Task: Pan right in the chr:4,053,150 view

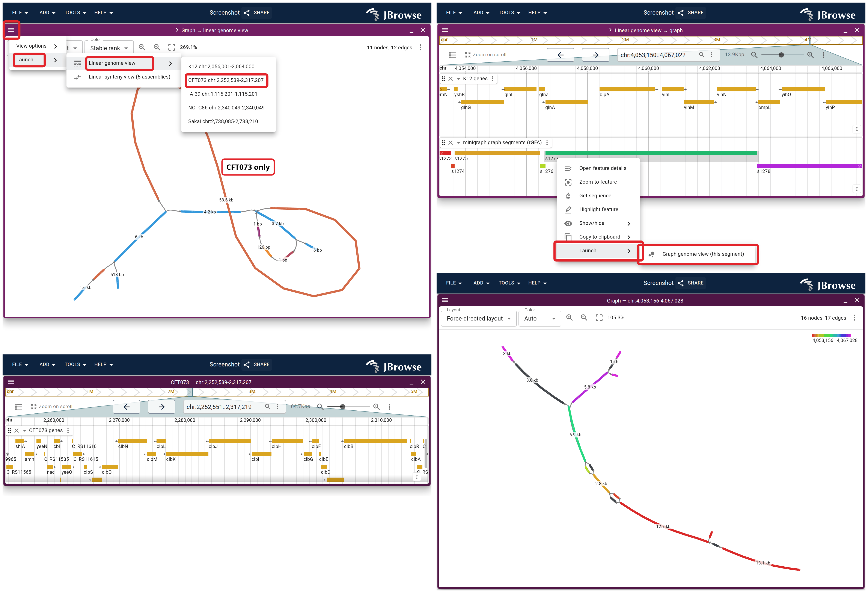Action: 595,55
